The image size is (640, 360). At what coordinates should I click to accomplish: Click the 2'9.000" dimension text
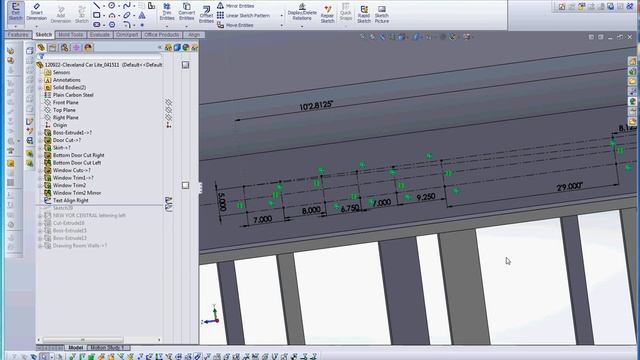tap(569, 187)
